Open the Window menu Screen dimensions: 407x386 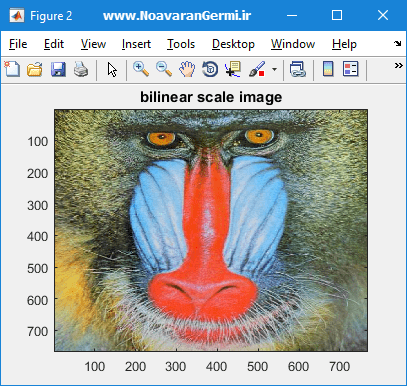(x=293, y=44)
